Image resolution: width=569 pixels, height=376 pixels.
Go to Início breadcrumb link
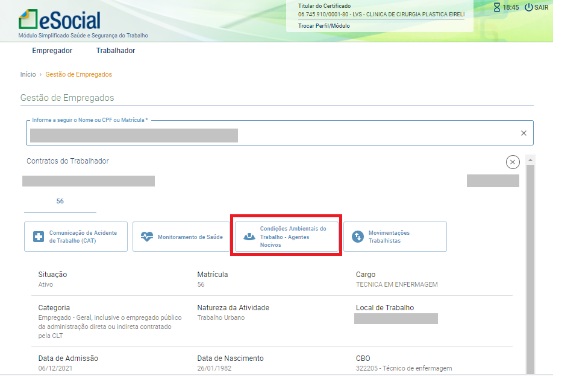click(x=28, y=74)
